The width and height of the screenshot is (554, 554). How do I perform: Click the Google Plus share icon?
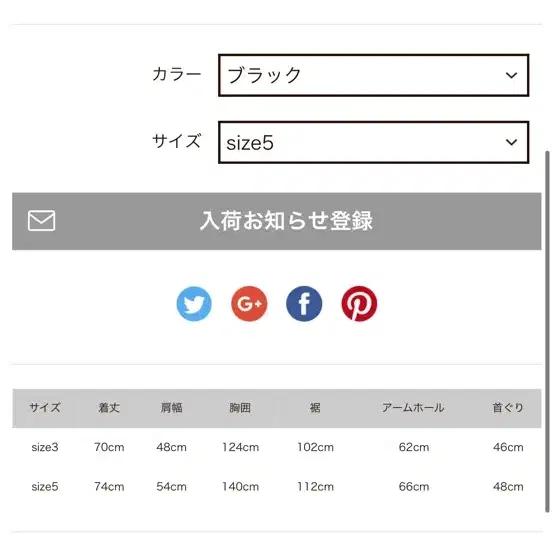click(x=249, y=304)
